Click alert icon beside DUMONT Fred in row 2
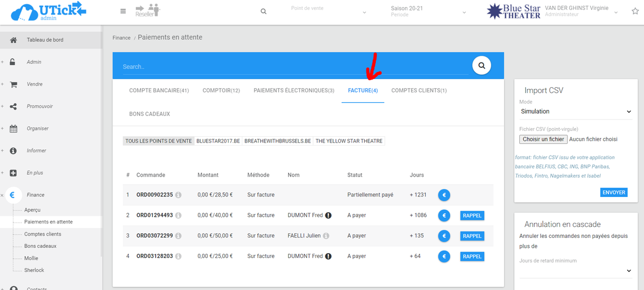Image resolution: width=644 pixels, height=290 pixels. click(x=328, y=215)
